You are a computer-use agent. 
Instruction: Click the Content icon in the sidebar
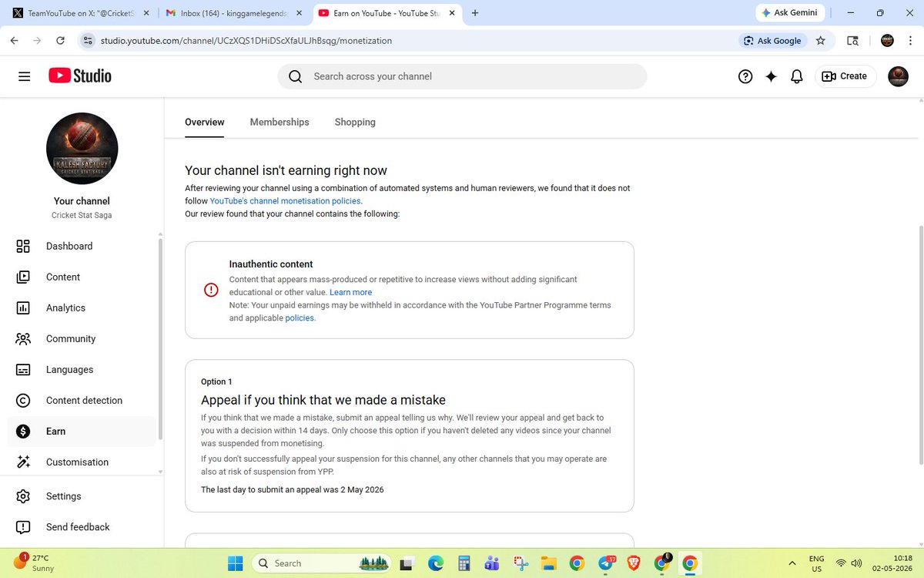23,277
